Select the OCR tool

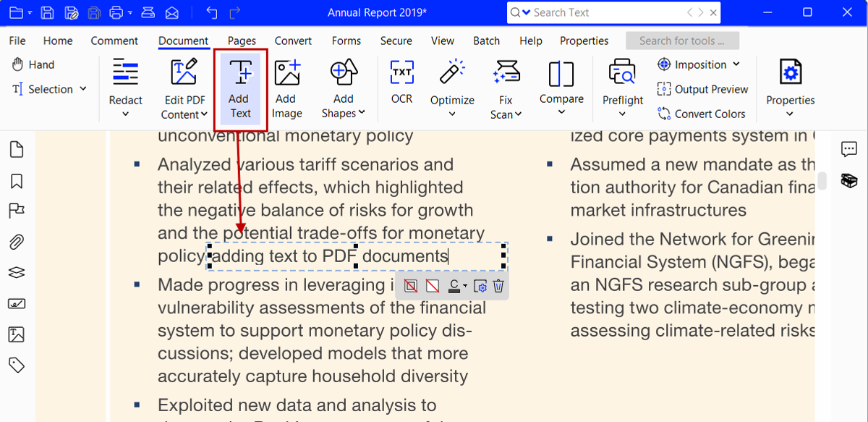[x=401, y=84]
